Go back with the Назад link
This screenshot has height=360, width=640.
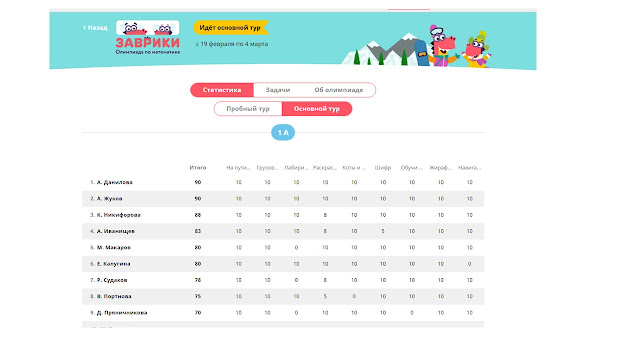click(95, 28)
